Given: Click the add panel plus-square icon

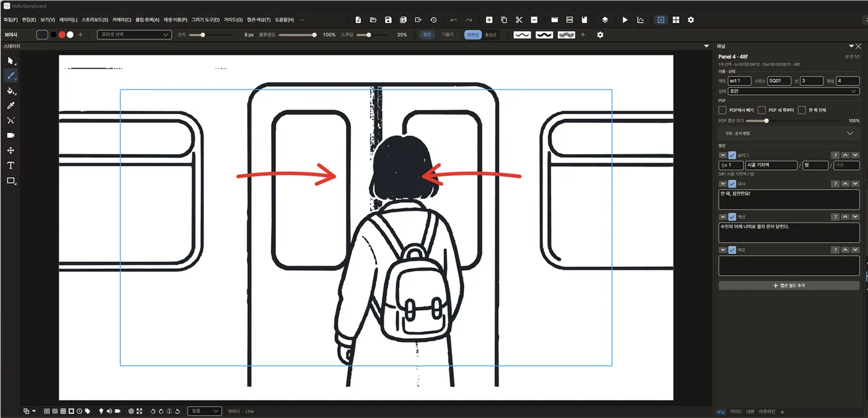Looking at the screenshot, I should coord(489,20).
